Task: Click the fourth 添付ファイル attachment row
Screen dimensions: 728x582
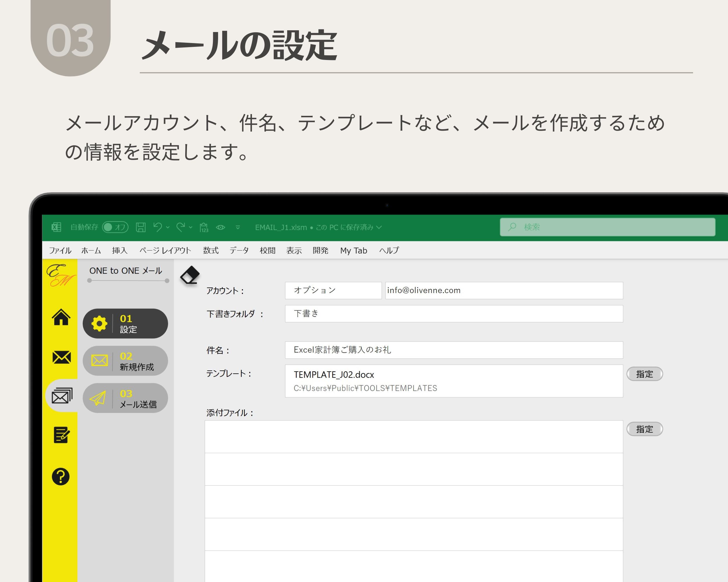Action: point(414,535)
